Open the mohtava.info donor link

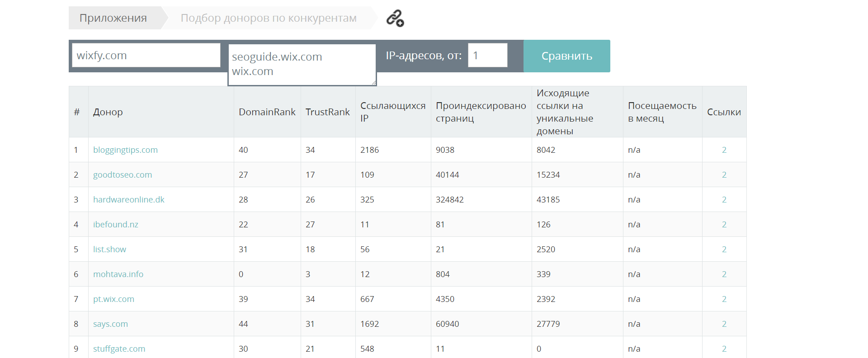tap(118, 274)
